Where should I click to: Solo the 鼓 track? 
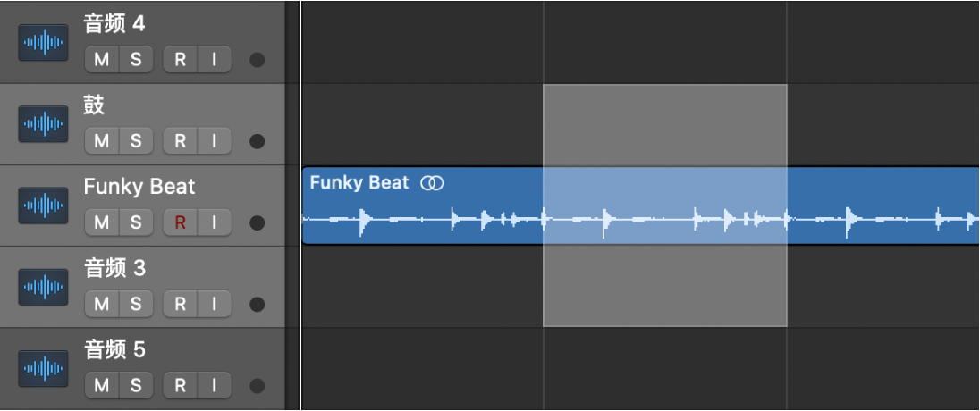[x=136, y=140]
